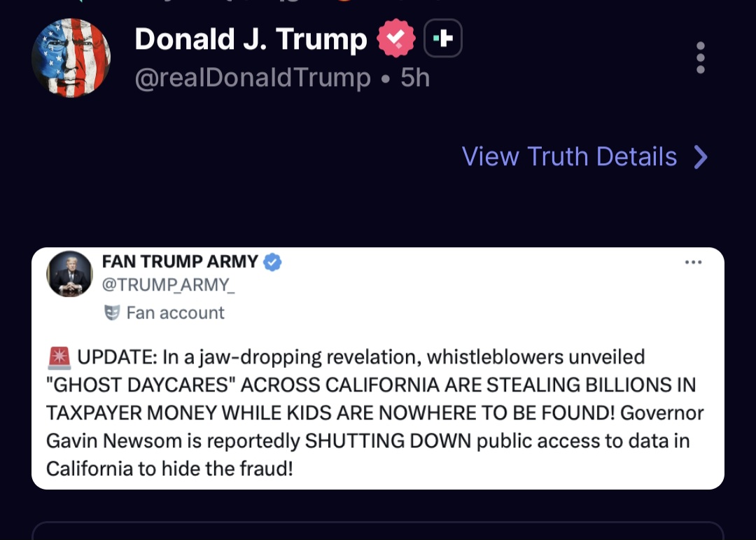Click the three-dot options icon at top right
Image resolution: width=756 pixels, height=540 pixels.
[x=700, y=59]
